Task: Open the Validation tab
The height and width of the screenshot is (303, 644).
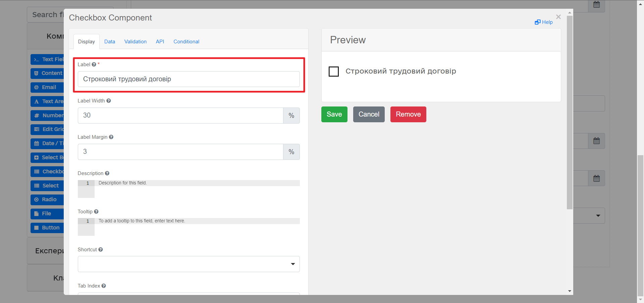Action: (x=136, y=42)
